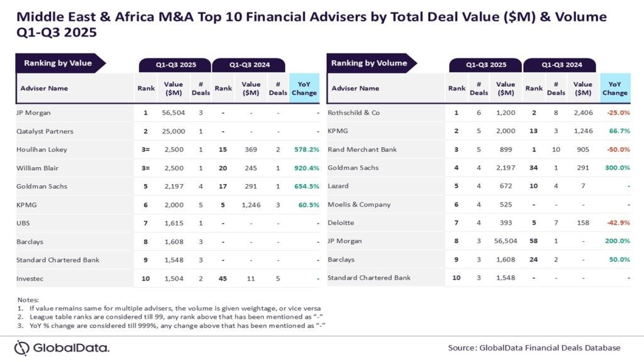Click Investec in the value ranking

coord(30,278)
